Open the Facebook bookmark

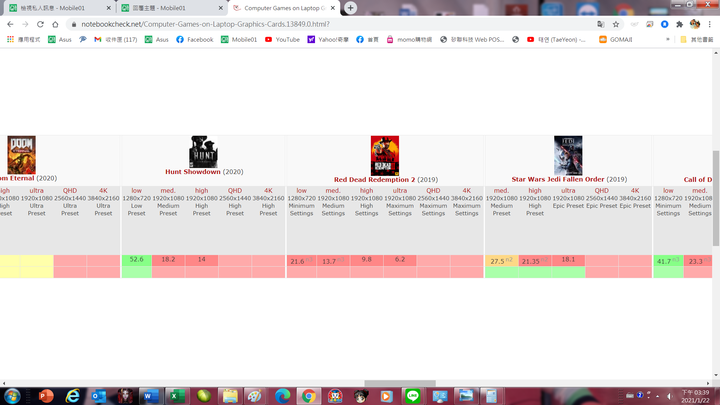[195, 39]
